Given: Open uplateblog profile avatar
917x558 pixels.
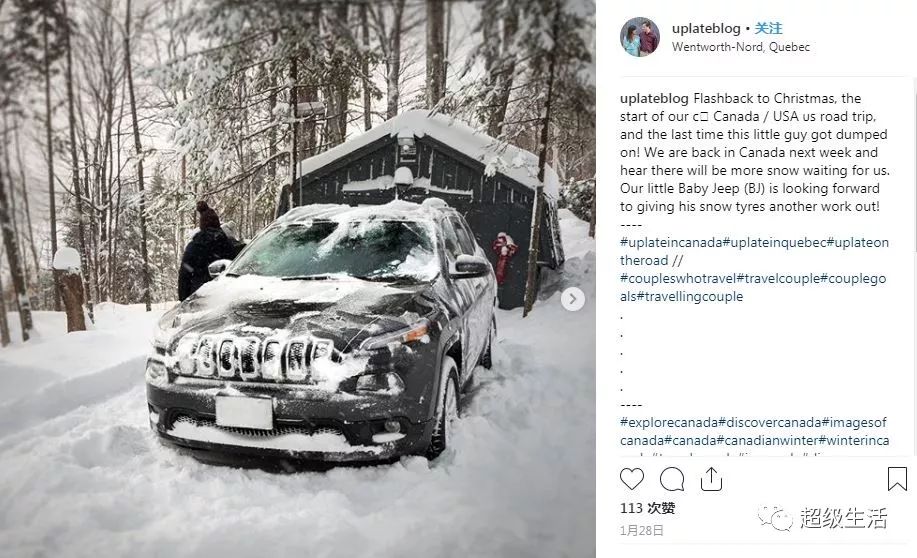Looking at the screenshot, I should coord(640,37).
